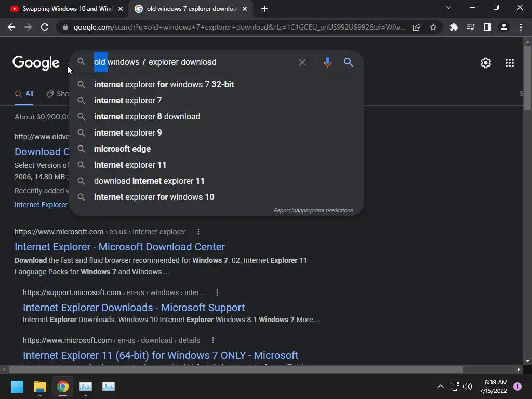Open the Chrome profile avatar
Screen dimensions: 532x399
click(x=504, y=27)
